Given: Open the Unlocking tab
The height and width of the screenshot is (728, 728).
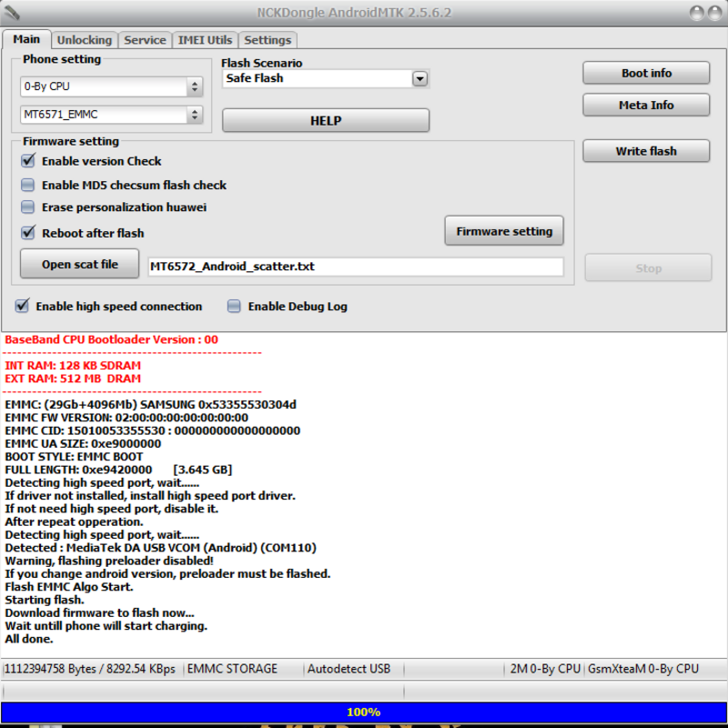Looking at the screenshot, I should pos(84,40).
